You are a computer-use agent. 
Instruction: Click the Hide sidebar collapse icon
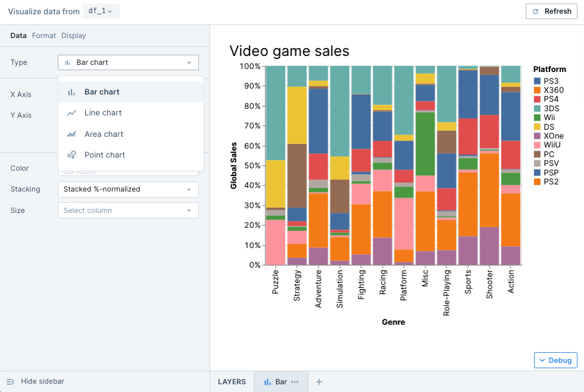click(x=10, y=381)
